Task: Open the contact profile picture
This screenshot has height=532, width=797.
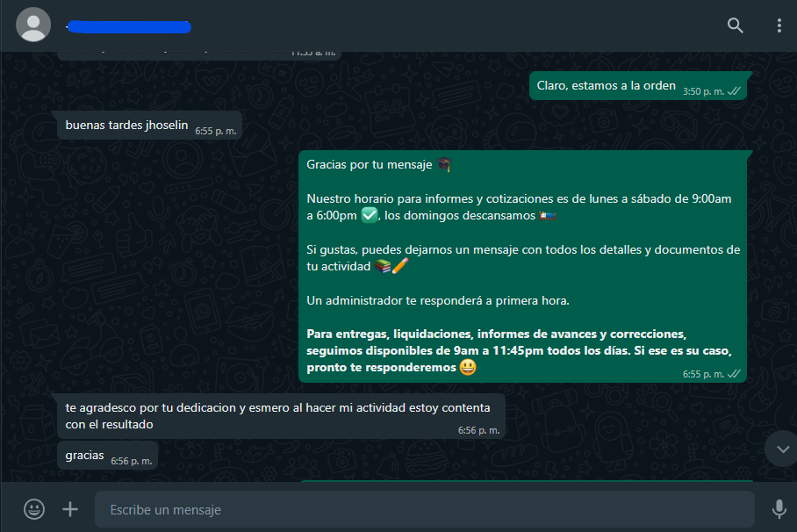Action: coord(33,25)
